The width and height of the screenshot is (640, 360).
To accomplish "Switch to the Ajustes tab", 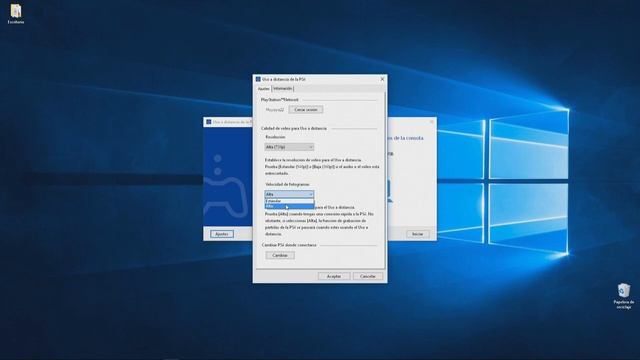I will [264, 89].
